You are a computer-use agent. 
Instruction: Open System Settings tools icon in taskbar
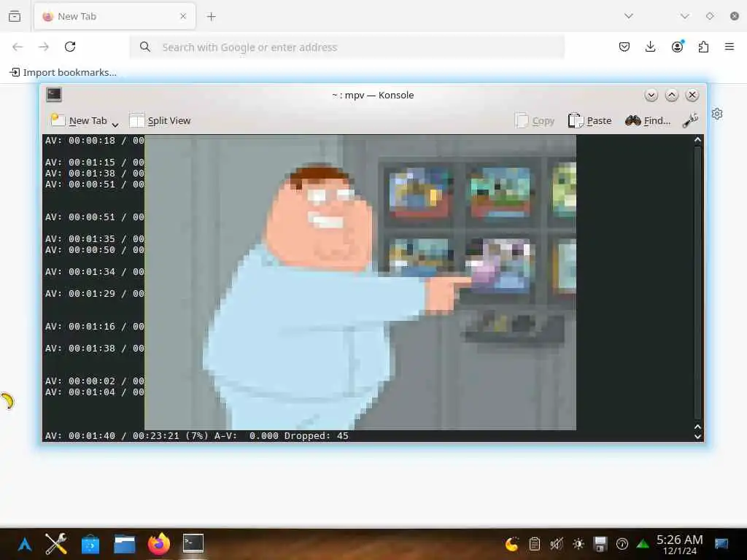pos(56,544)
